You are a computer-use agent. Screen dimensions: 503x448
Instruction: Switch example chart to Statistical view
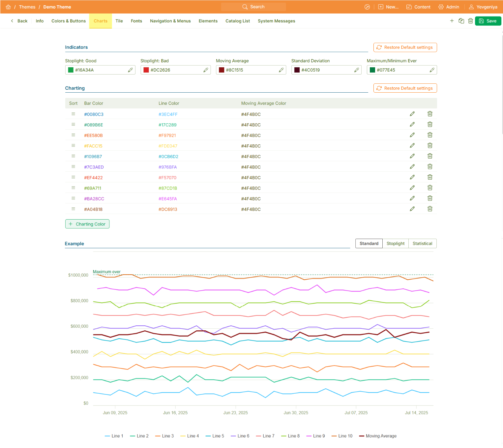[422, 244]
